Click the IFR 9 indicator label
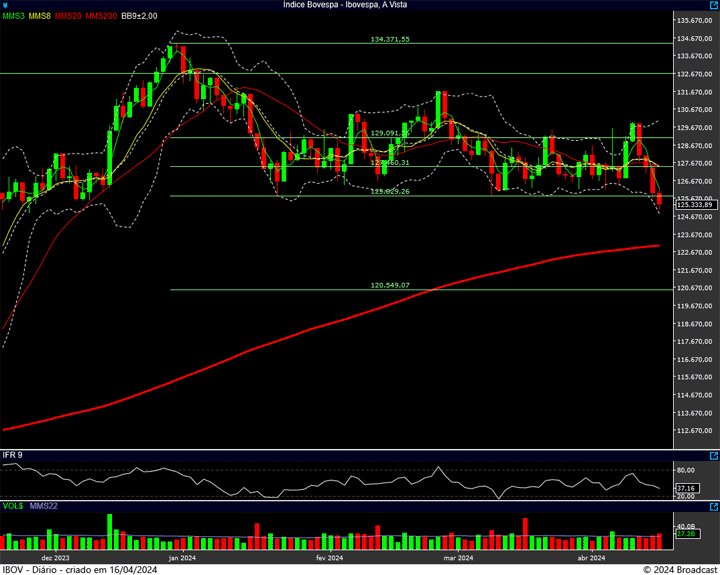The image size is (720, 575). 13,455
